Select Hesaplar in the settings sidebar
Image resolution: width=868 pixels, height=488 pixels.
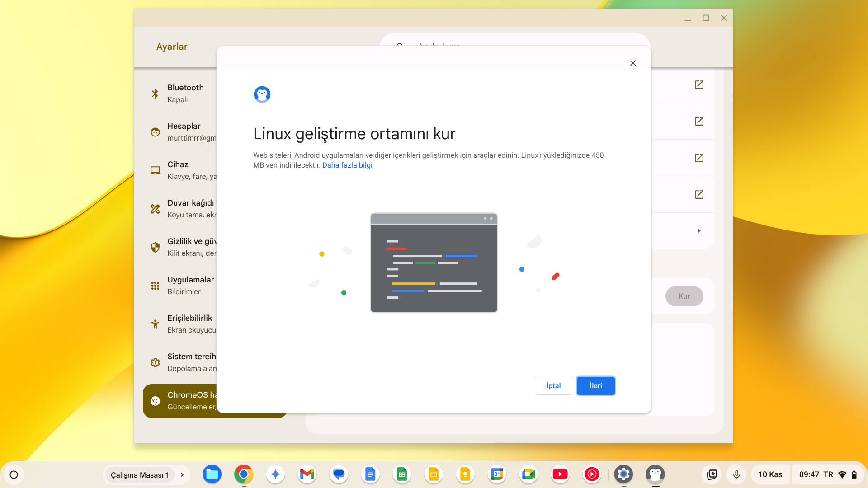coord(181,132)
